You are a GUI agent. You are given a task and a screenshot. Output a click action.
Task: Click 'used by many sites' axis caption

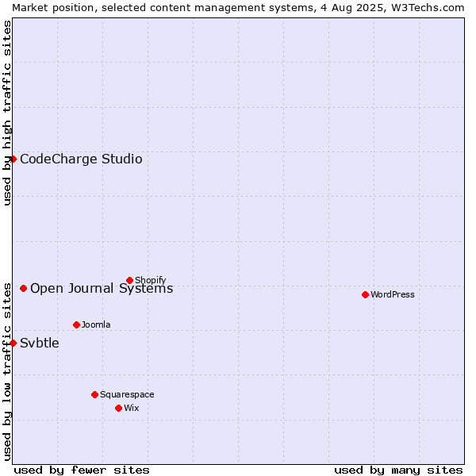pyautogui.click(x=398, y=470)
